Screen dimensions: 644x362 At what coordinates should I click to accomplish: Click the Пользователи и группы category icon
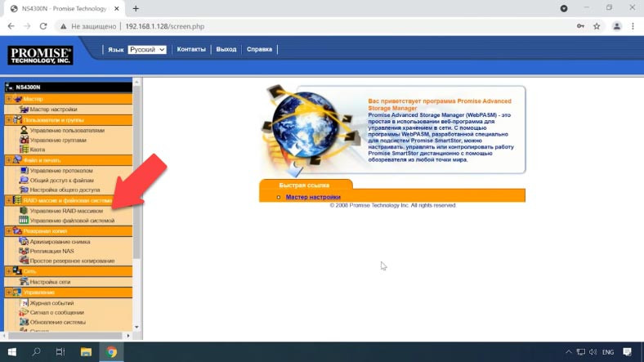click(17, 120)
